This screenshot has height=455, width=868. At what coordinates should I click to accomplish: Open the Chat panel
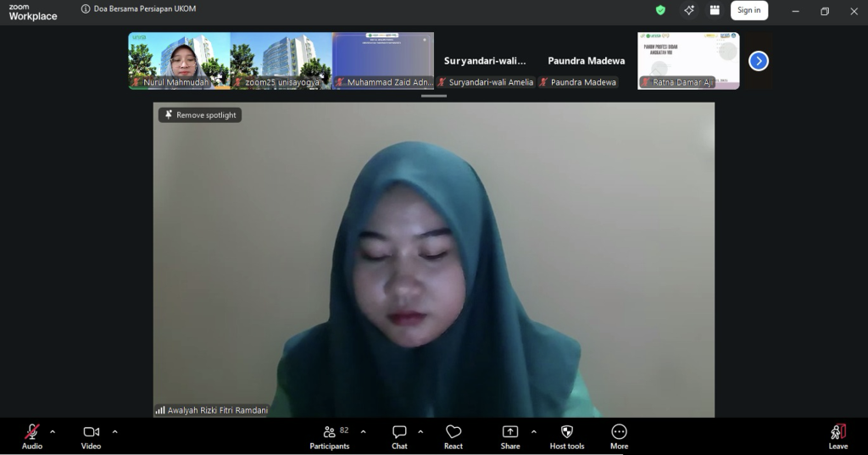pyautogui.click(x=399, y=432)
